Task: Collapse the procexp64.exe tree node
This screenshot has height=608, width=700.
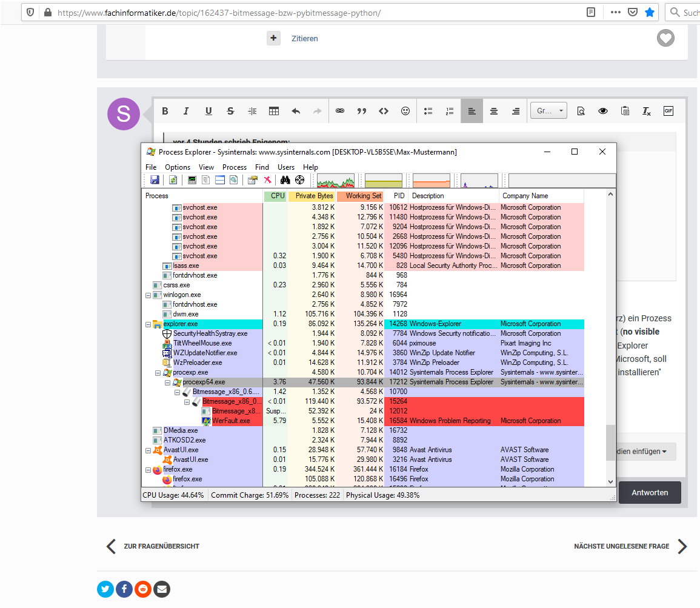Action: click(167, 383)
